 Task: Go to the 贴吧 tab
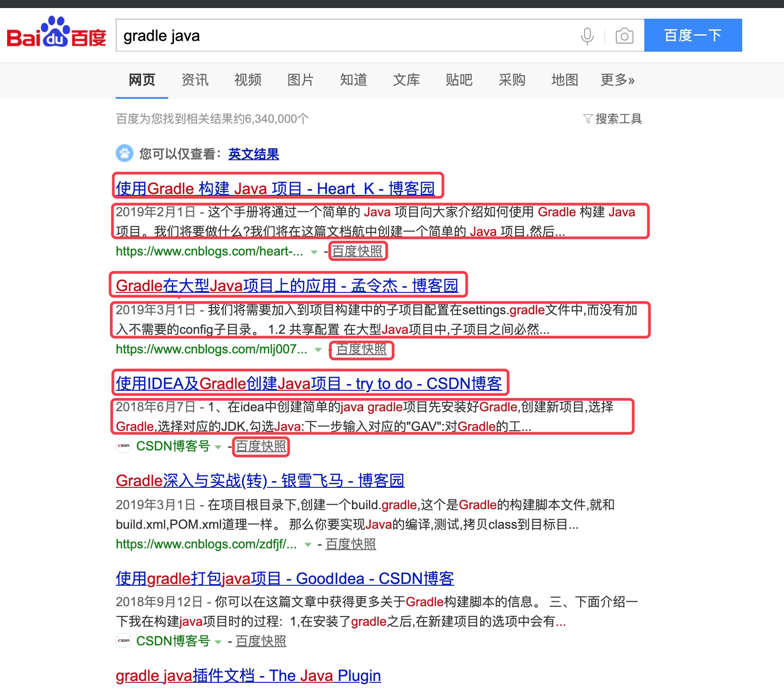click(x=459, y=80)
